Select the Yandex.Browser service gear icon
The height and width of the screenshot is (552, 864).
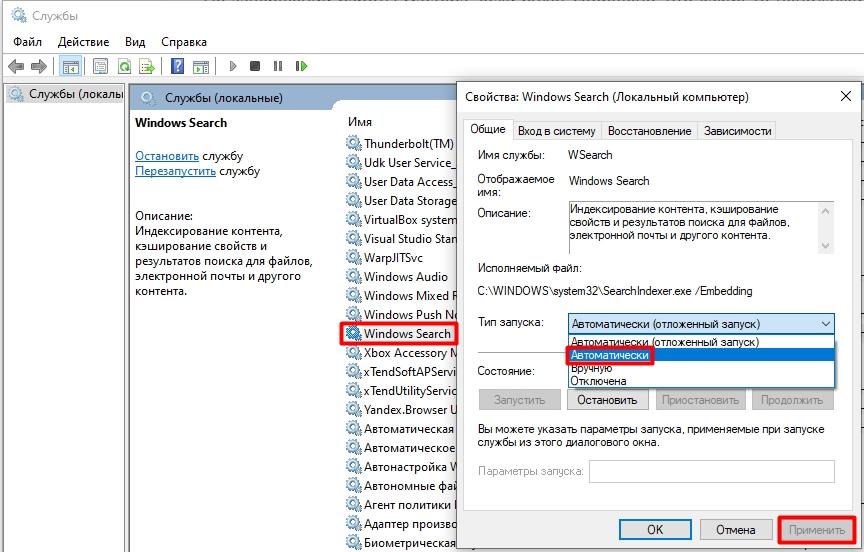pyautogui.click(x=353, y=409)
